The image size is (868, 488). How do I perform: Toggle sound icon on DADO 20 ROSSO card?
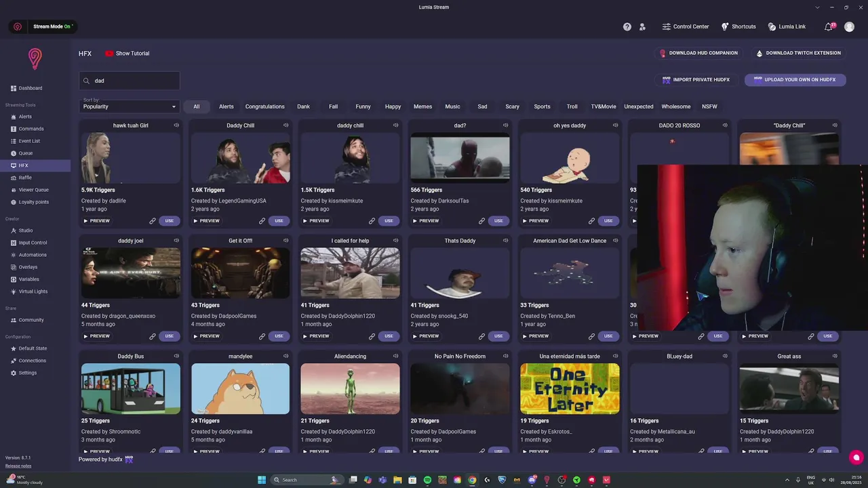point(725,125)
